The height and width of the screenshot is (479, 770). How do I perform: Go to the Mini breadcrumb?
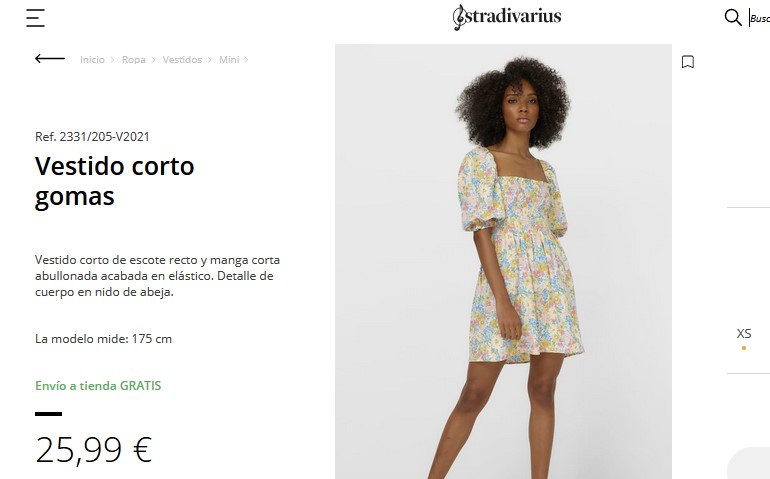tap(229, 59)
